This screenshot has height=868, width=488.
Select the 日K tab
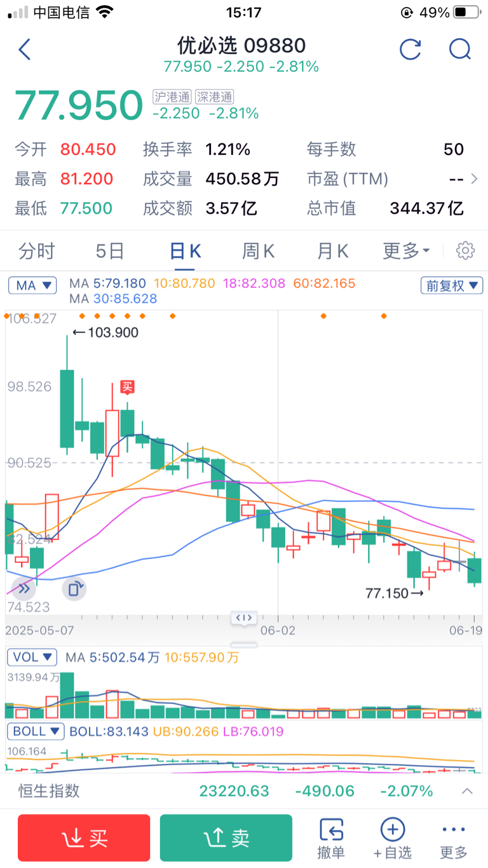click(185, 251)
